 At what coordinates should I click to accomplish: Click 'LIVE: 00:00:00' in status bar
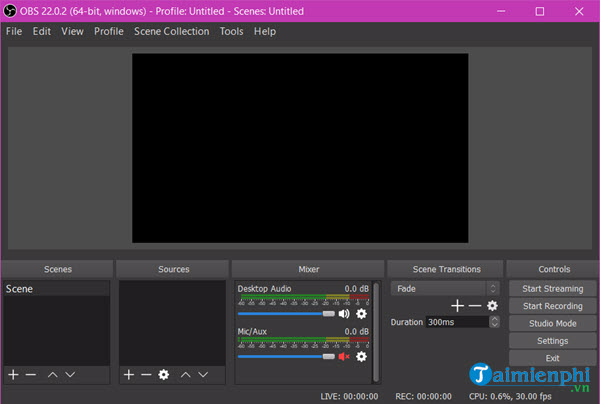349,396
